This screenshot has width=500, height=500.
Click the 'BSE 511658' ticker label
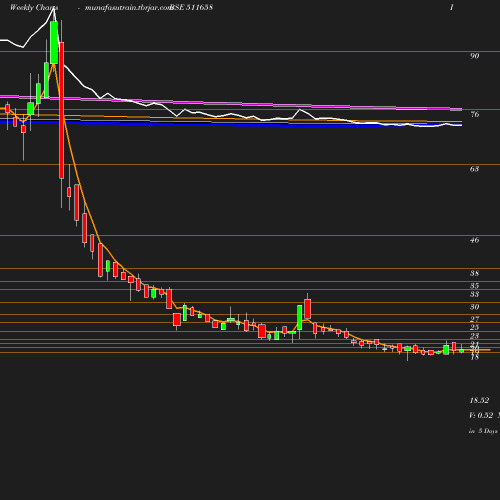191,7
